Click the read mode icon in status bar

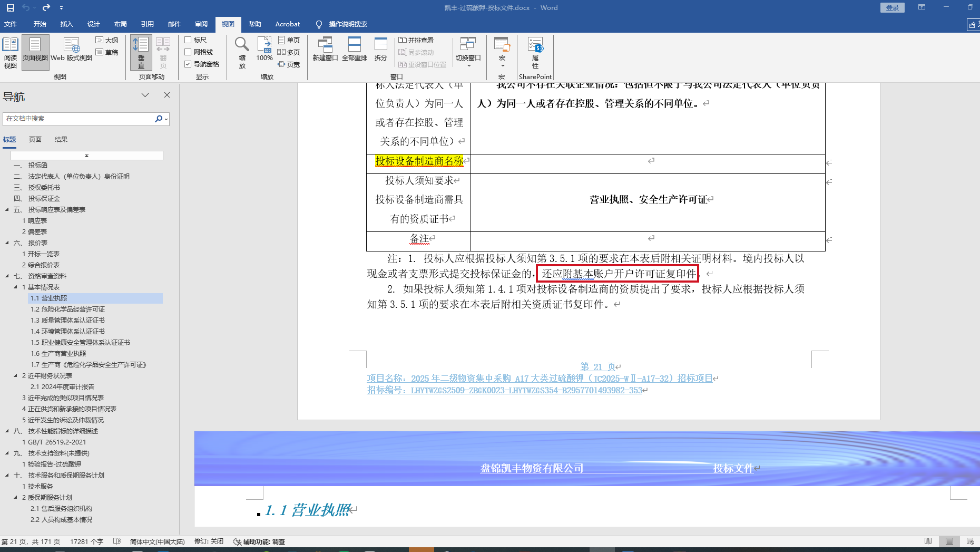928,541
